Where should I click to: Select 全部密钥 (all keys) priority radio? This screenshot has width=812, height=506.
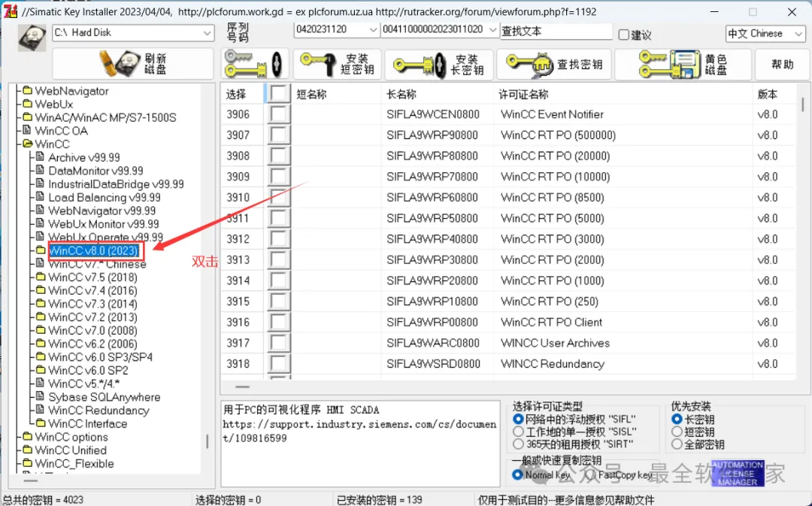pyautogui.click(x=677, y=444)
